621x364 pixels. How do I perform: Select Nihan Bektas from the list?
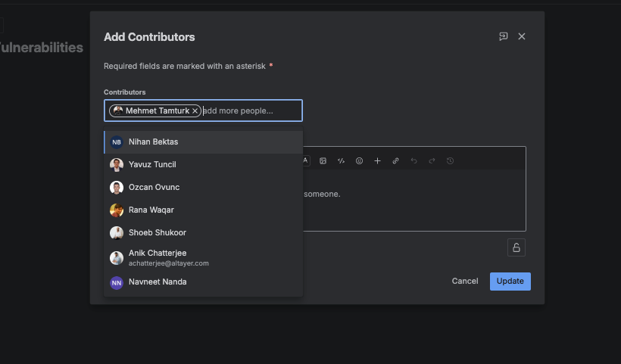coord(203,142)
